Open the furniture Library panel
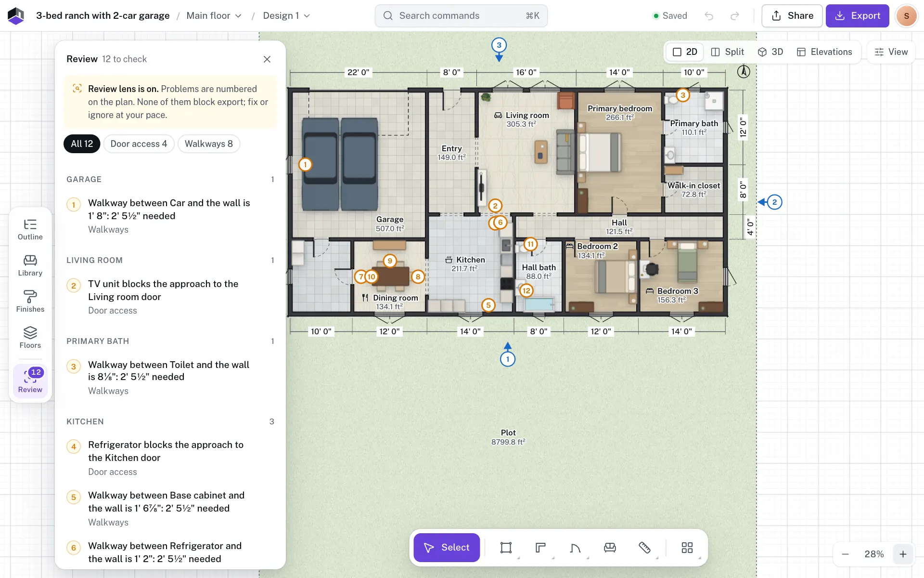This screenshot has width=924, height=578. [30, 266]
